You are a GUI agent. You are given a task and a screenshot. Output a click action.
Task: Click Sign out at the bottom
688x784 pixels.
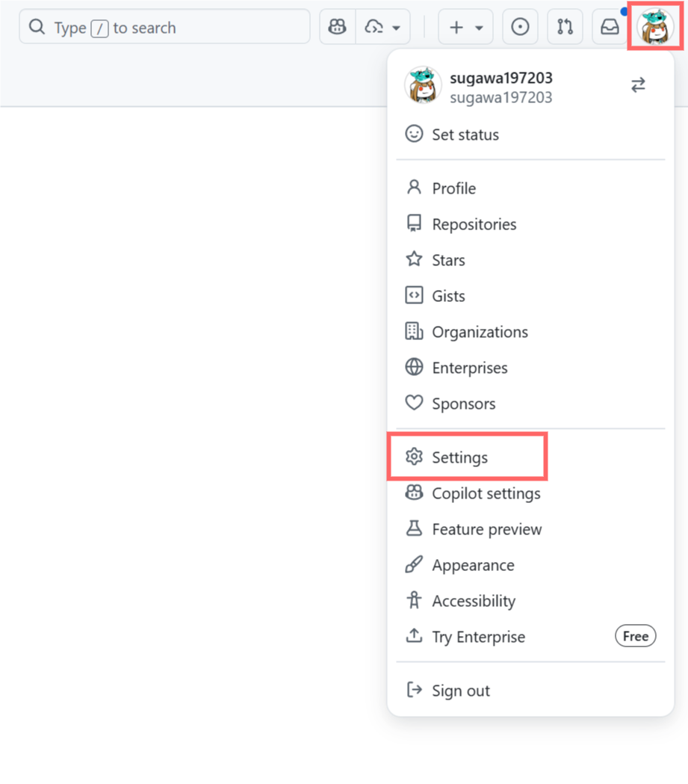pyautogui.click(x=460, y=690)
